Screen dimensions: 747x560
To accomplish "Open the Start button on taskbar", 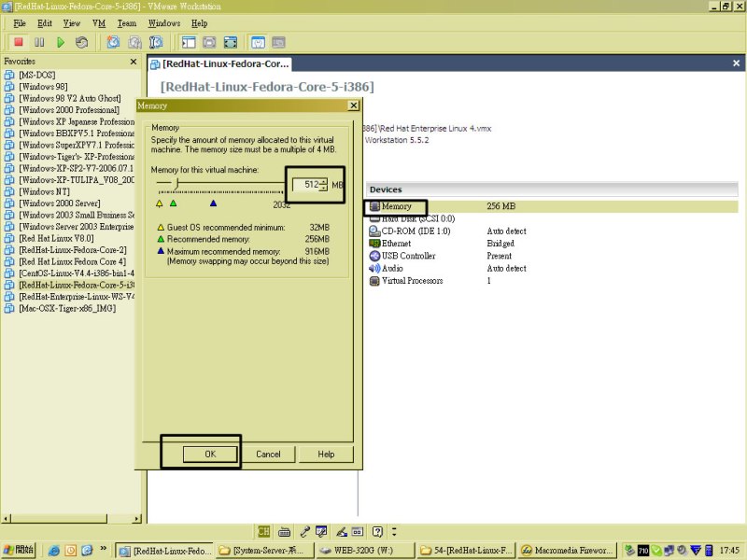I will [19, 550].
